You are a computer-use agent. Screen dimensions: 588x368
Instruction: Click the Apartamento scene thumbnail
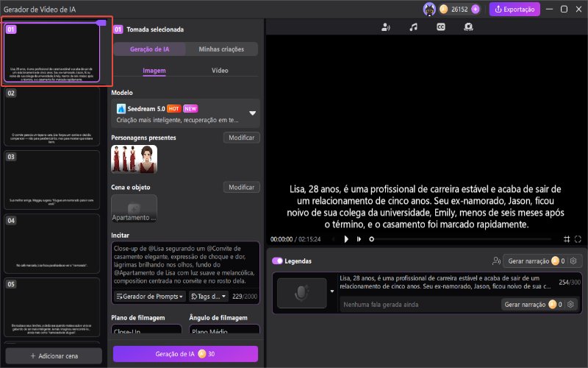[135, 209]
